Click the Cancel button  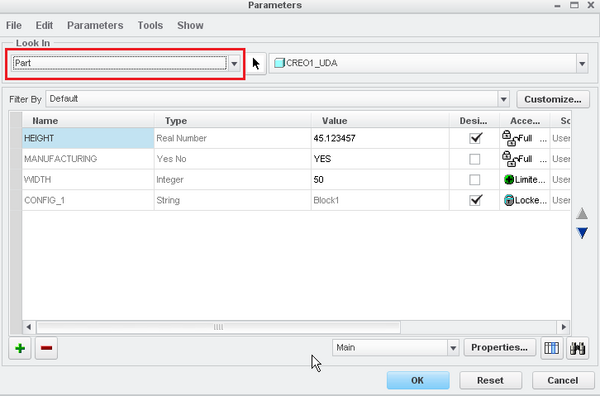coord(563,380)
